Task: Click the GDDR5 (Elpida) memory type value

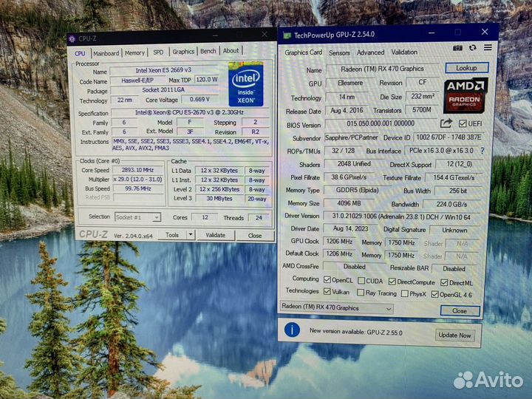Action: coord(358,191)
